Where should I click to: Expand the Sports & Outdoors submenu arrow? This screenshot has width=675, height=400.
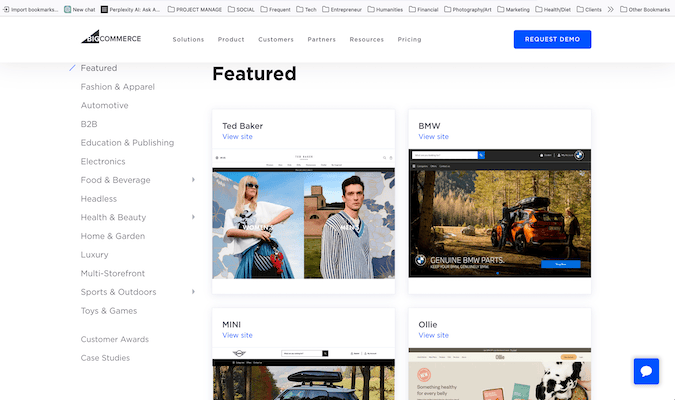[193, 291]
